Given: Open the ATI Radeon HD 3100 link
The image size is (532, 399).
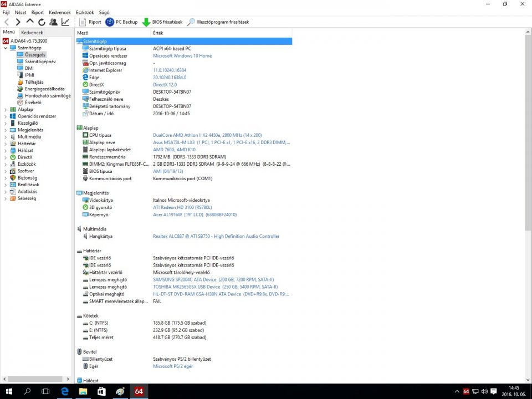Looking at the screenshot, I should pos(182,207).
